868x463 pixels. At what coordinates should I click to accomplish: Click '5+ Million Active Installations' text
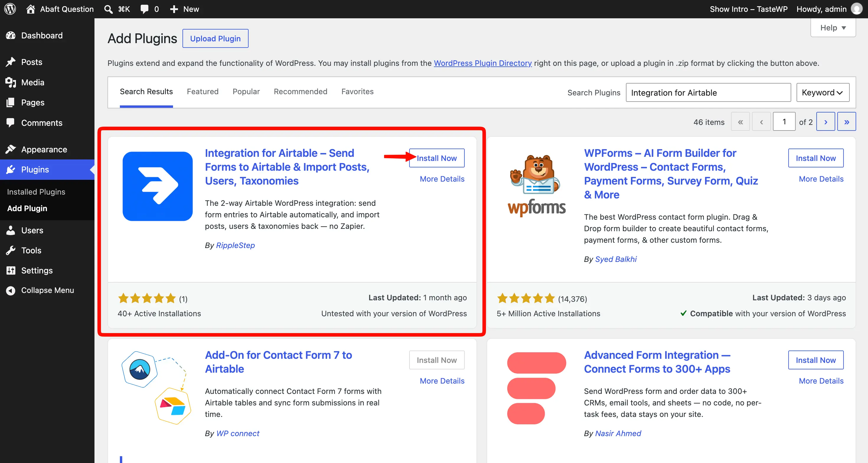(548, 313)
